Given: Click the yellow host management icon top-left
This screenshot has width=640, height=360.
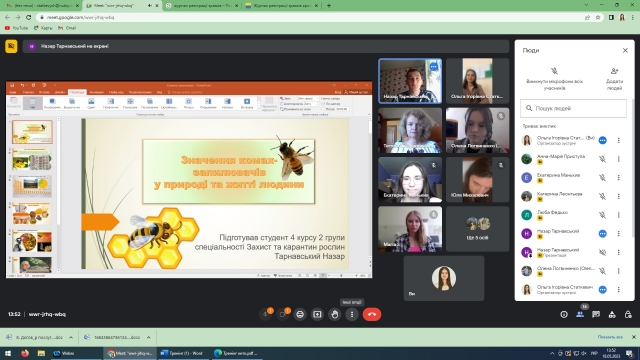Looking at the screenshot, I should (11, 46).
